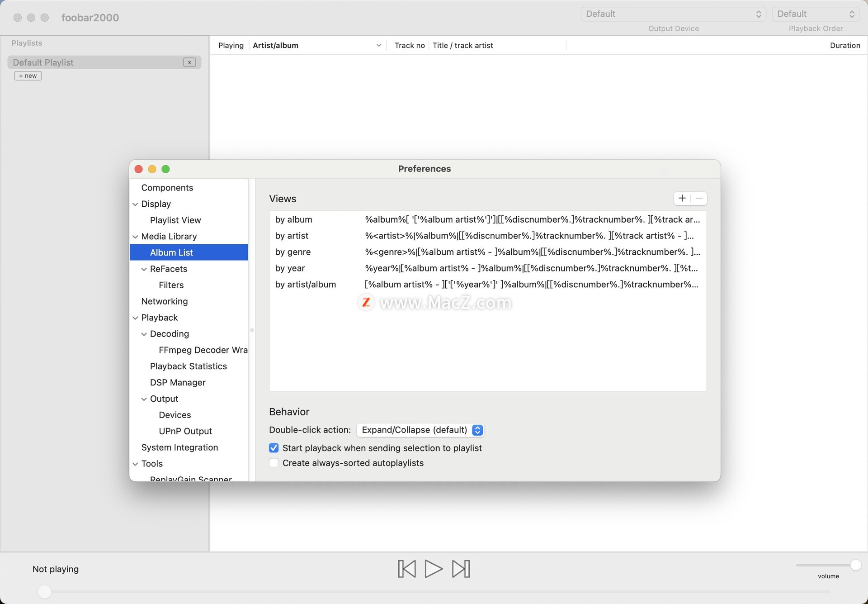Open FFmpeg Decoder Wrapper preferences
Screen dimensions: 868x604
point(203,350)
